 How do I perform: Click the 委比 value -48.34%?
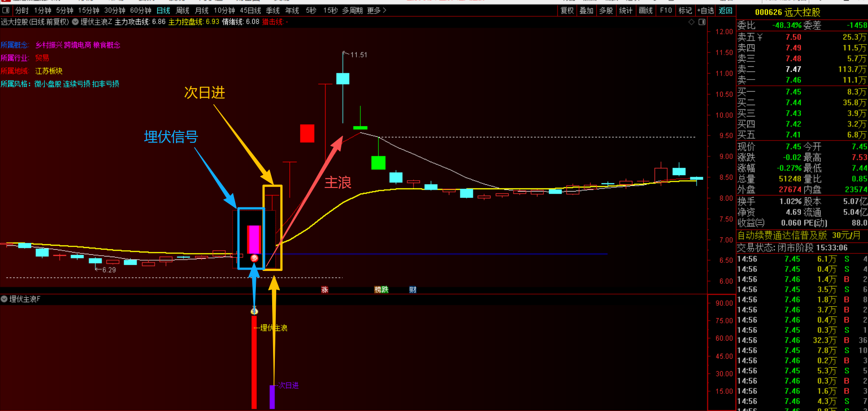(787, 25)
